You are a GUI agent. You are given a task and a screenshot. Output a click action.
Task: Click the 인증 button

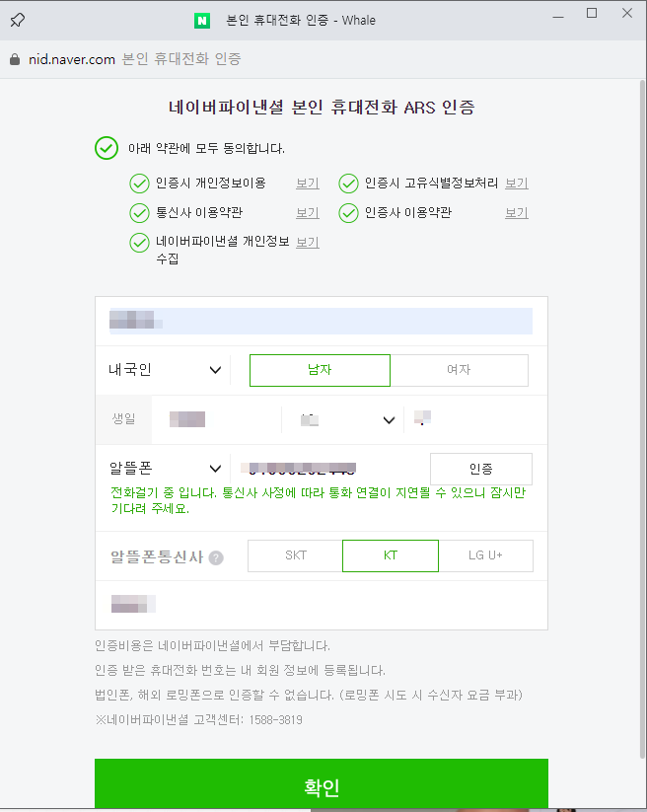click(481, 469)
